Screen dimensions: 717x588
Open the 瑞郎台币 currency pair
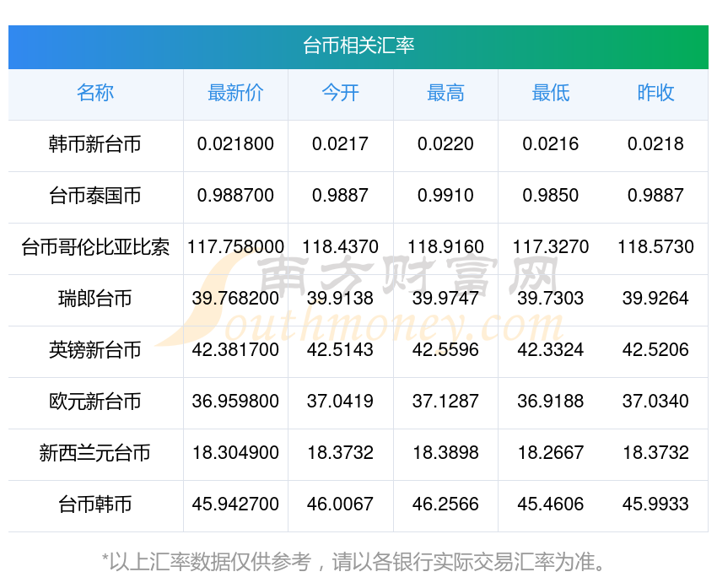pos(95,299)
